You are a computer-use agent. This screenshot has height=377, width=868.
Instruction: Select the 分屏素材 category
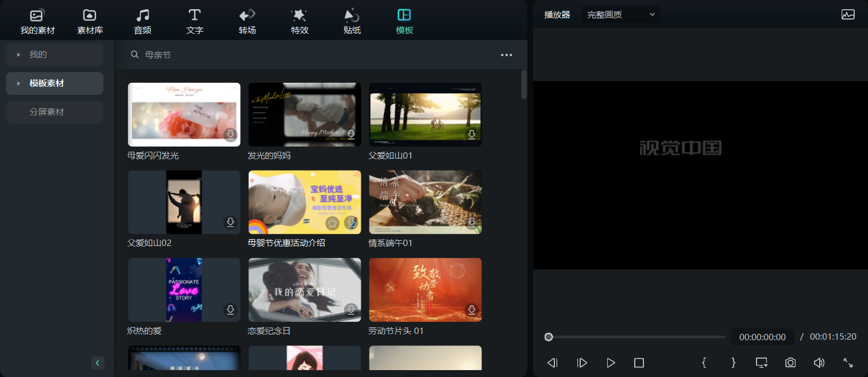click(54, 112)
